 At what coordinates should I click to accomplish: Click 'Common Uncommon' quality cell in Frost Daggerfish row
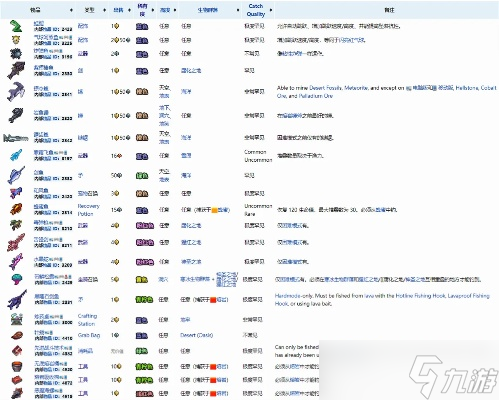258,156
